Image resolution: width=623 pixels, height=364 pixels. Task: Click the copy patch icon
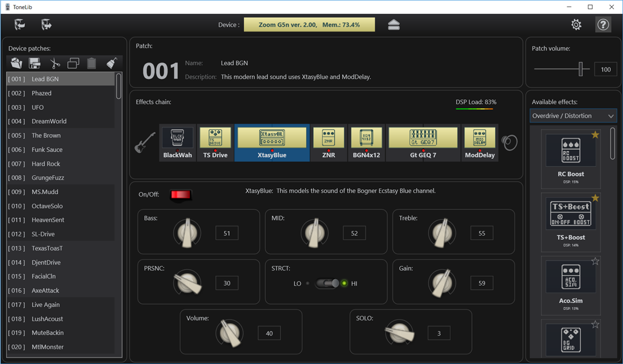click(x=73, y=63)
